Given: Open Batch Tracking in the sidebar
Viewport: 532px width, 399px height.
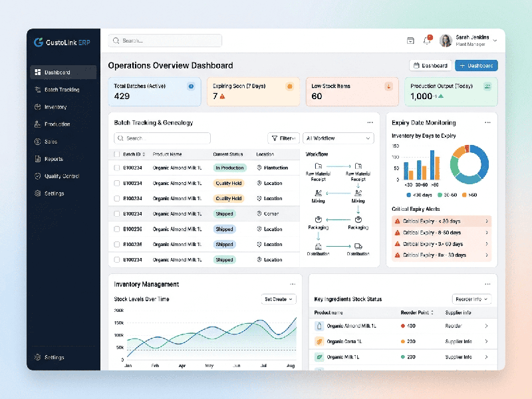Looking at the screenshot, I should pyautogui.click(x=63, y=90).
